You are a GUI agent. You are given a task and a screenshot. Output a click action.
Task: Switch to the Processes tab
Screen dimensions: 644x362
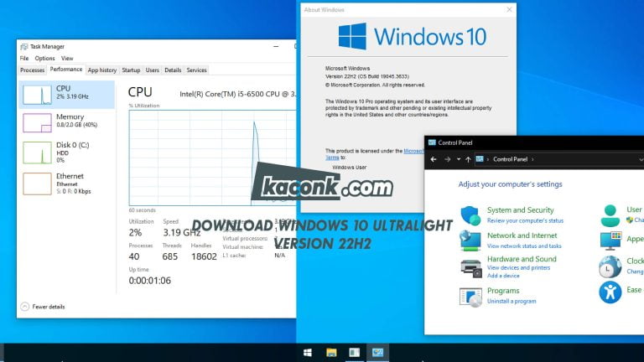32,70
